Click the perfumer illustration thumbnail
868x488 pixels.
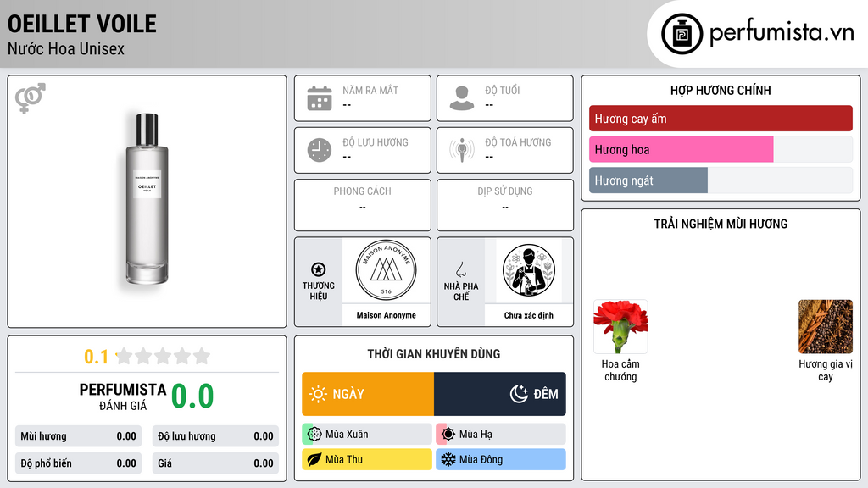point(529,270)
